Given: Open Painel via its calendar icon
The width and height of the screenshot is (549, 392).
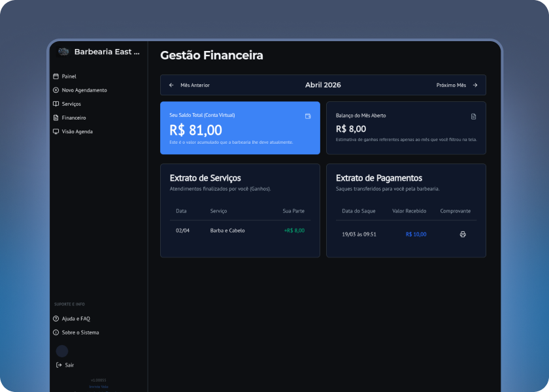Looking at the screenshot, I should pyautogui.click(x=56, y=76).
